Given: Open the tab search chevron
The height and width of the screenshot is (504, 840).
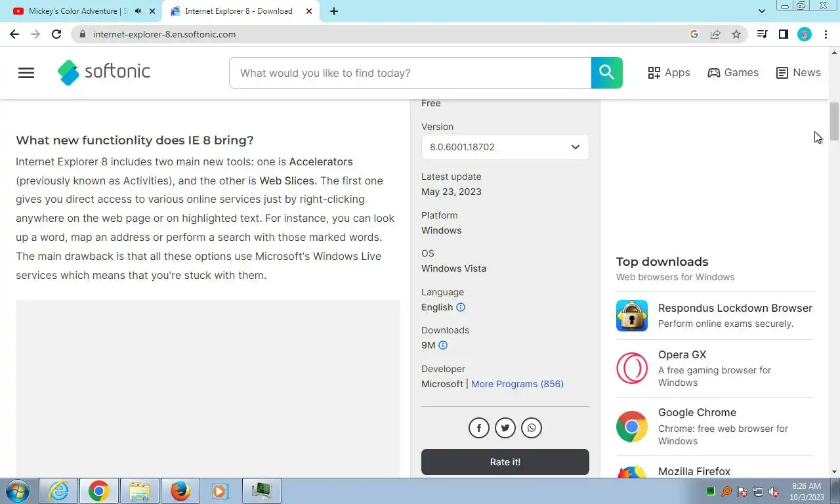Looking at the screenshot, I should click(761, 11).
